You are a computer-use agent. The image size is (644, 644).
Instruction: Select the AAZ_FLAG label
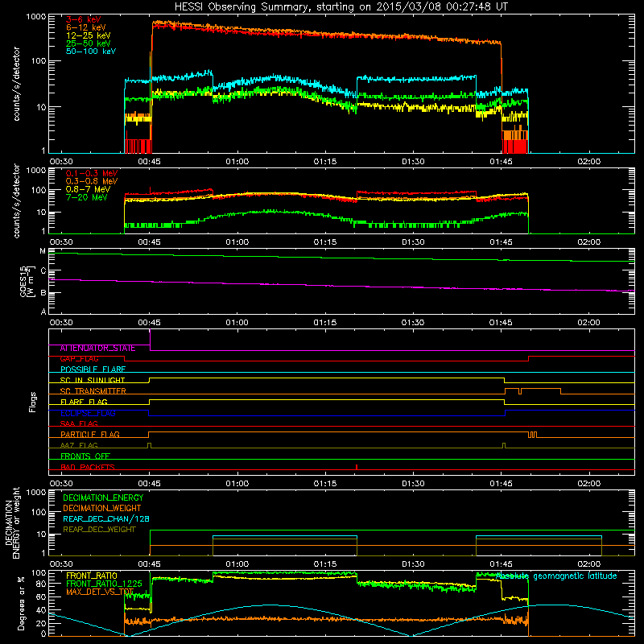click(x=79, y=445)
